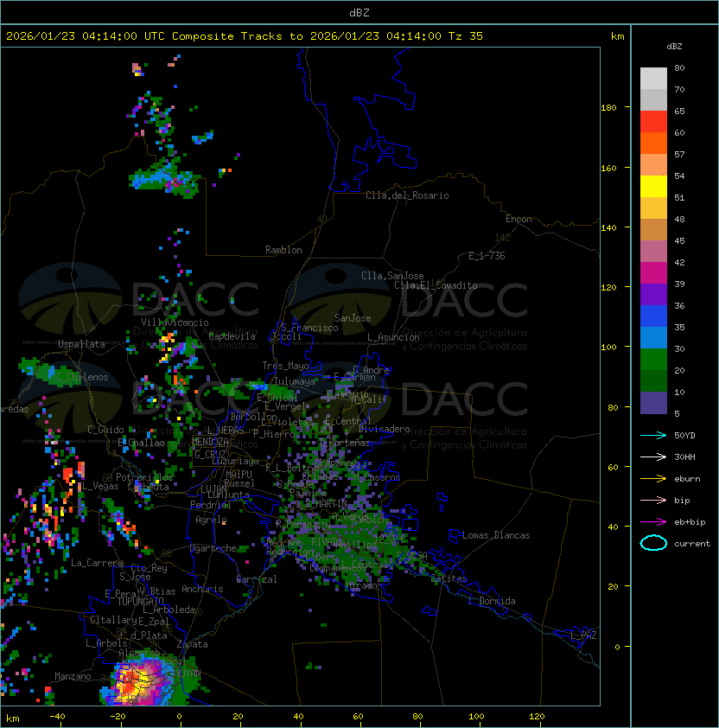Click the 'Tz 35' value in the header
This screenshot has height=728, width=719.
click(x=466, y=36)
